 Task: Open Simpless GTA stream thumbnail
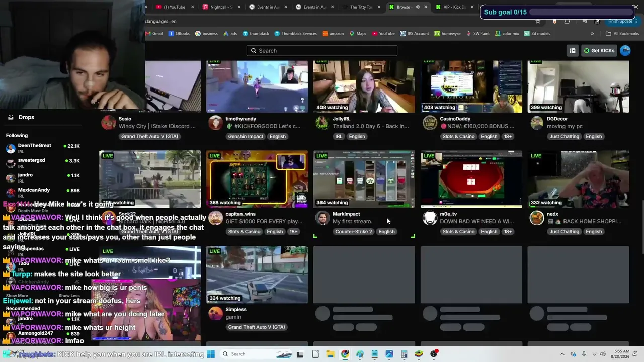[x=257, y=275]
